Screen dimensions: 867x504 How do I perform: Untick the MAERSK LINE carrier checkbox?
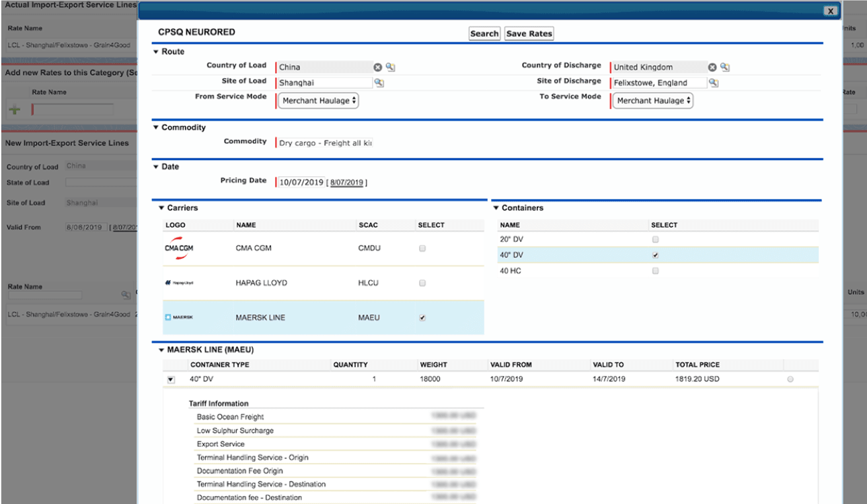422,318
